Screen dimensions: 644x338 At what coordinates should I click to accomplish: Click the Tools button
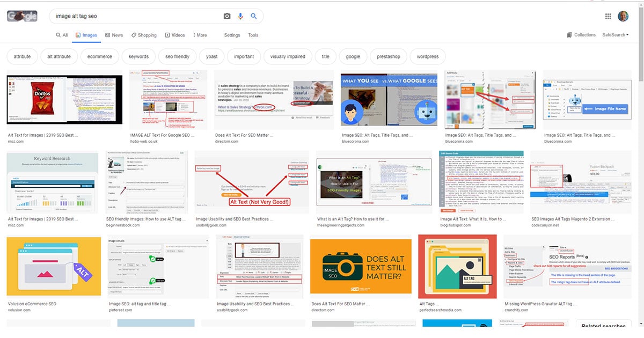[253, 35]
